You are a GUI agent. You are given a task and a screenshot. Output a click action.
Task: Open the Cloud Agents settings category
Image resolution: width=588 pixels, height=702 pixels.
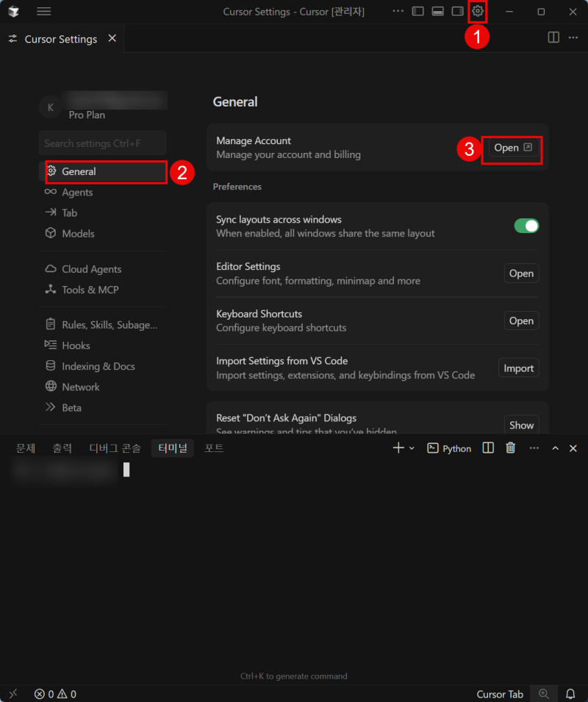(102, 269)
